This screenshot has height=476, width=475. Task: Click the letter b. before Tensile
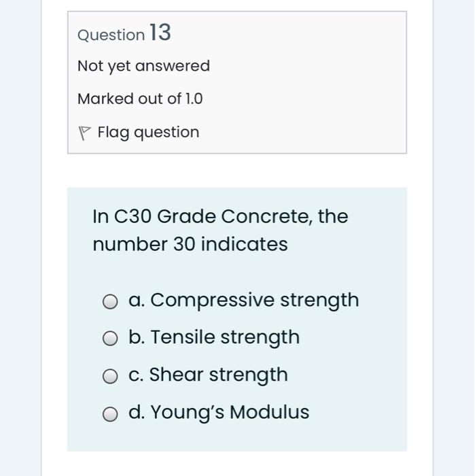(x=136, y=337)
